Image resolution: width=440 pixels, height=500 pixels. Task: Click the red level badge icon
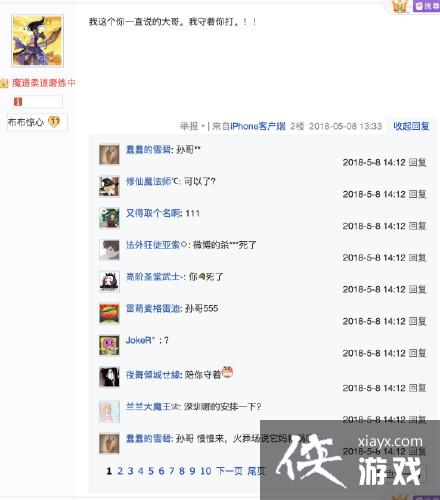pos(18,102)
